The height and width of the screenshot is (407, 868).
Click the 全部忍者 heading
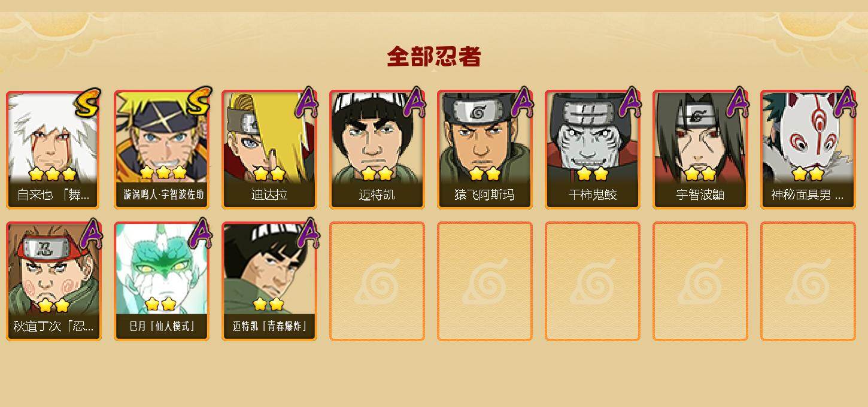coord(433,57)
